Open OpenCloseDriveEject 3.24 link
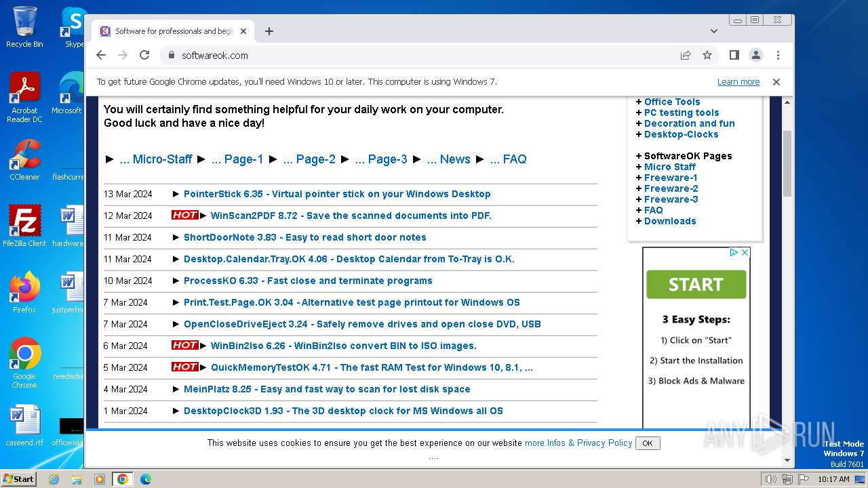The height and width of the screenshot is (488, 868). pos(362,324)
